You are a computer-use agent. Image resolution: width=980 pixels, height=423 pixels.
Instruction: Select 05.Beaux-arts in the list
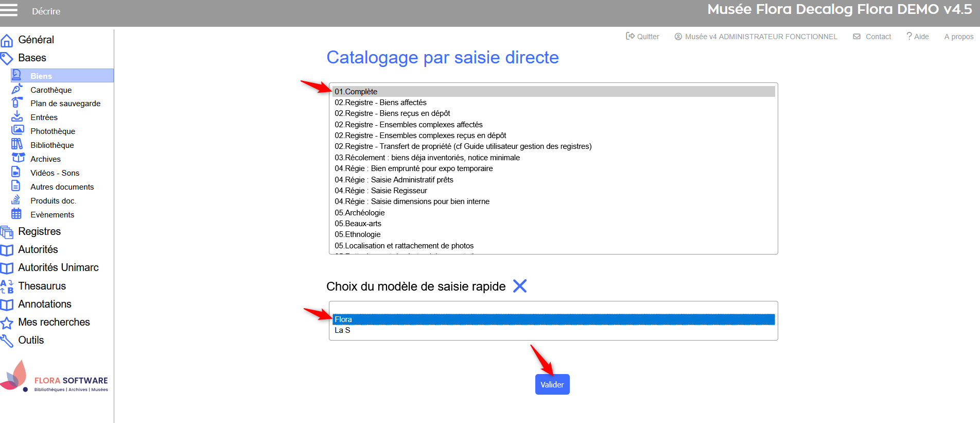click(358, 224)
